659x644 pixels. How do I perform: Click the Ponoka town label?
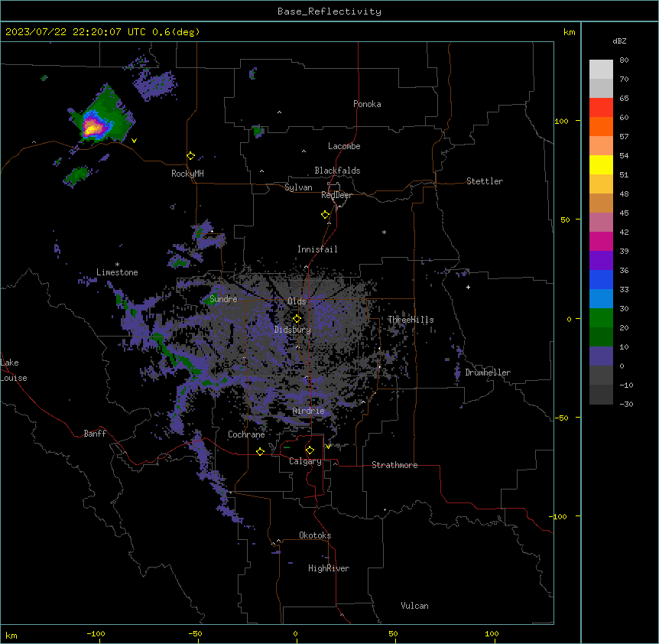coord(367,104)
